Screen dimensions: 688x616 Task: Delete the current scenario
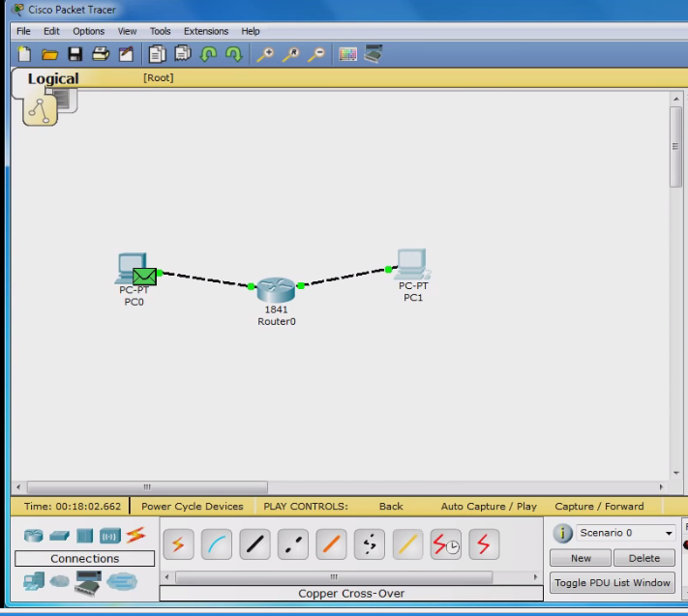tap(644, 558)
